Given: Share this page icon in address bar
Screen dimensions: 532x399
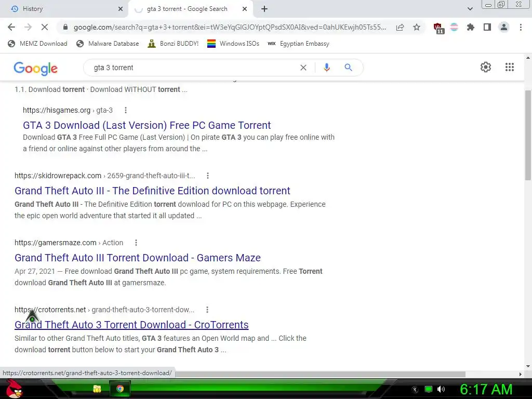Looking at the screenshot, I should pos(400,27).
